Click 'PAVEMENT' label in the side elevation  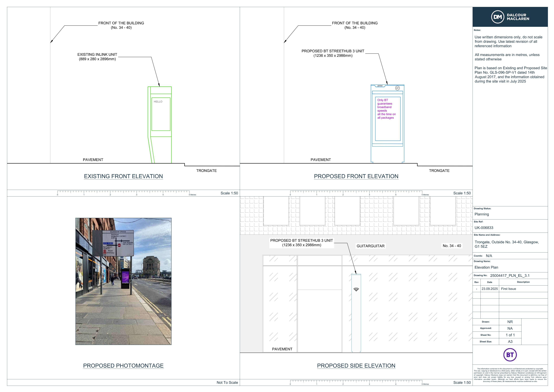(x=282, y=349)
